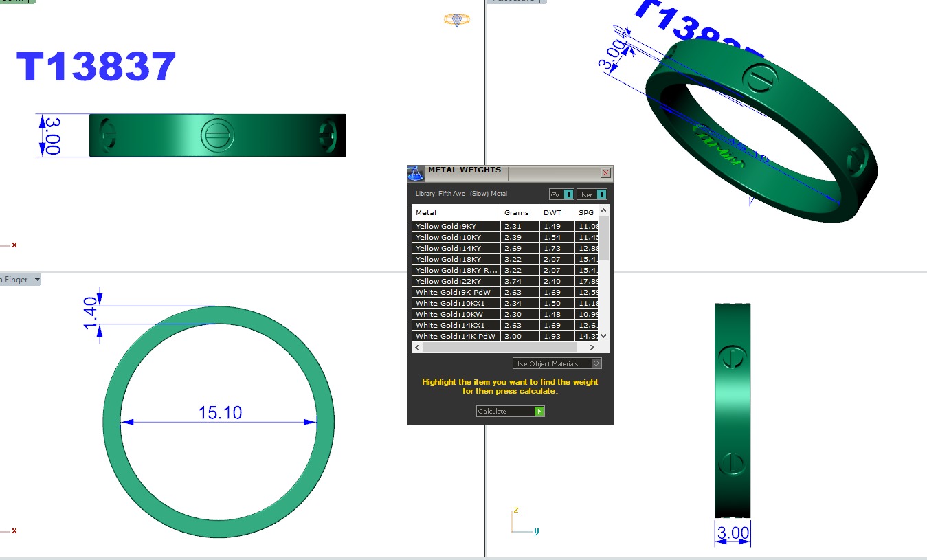Select Yellow Gold:18KY row

click(455, 260)
